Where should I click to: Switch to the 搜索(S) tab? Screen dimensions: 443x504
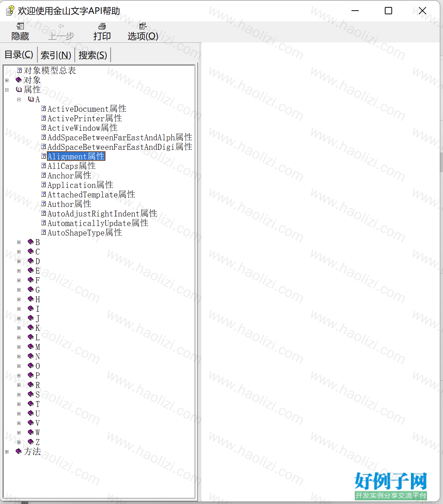[x=93, y=55]
